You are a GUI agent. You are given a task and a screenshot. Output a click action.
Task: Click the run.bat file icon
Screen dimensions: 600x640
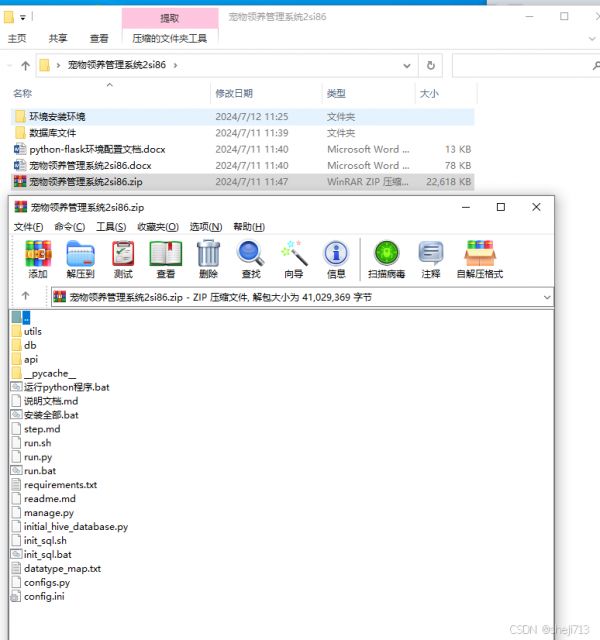(x=16, y=471)
